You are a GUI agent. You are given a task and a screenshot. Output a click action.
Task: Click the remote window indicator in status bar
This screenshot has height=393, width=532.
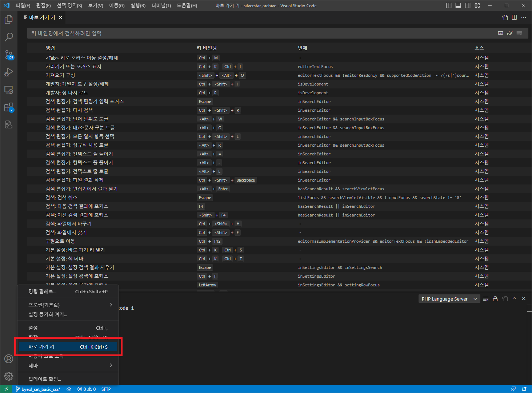coord(6,389)
